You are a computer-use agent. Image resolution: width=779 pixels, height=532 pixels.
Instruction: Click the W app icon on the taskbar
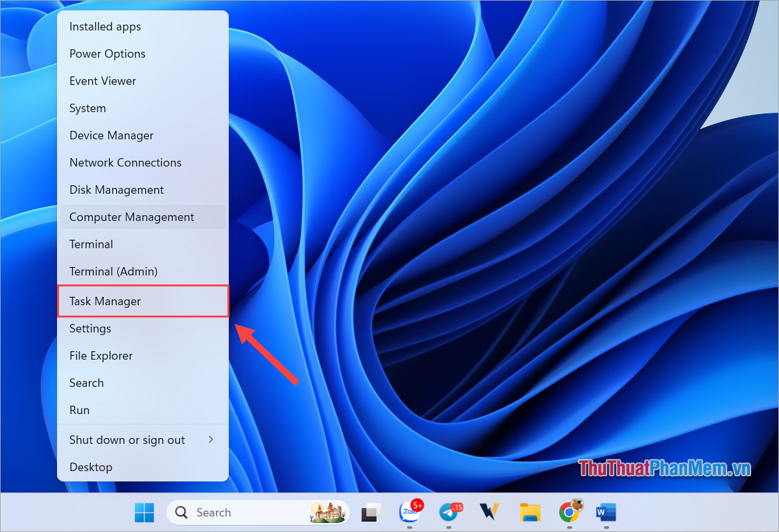(x=489, y=512)
